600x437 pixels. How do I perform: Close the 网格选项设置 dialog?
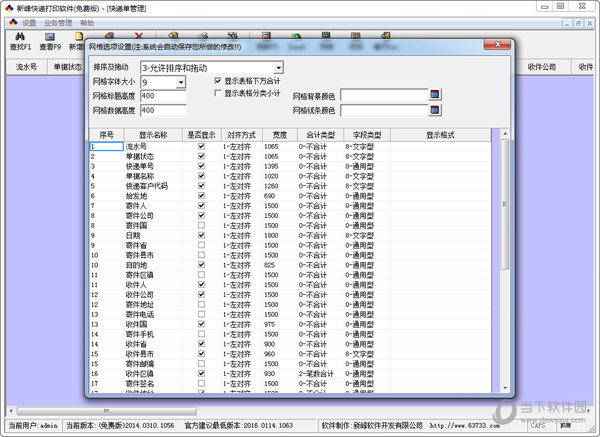[x=497, y=44]
